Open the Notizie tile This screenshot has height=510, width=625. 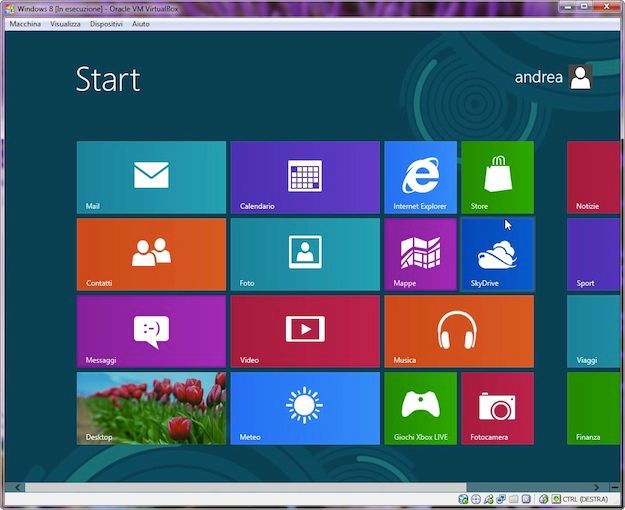pos(593,177)
